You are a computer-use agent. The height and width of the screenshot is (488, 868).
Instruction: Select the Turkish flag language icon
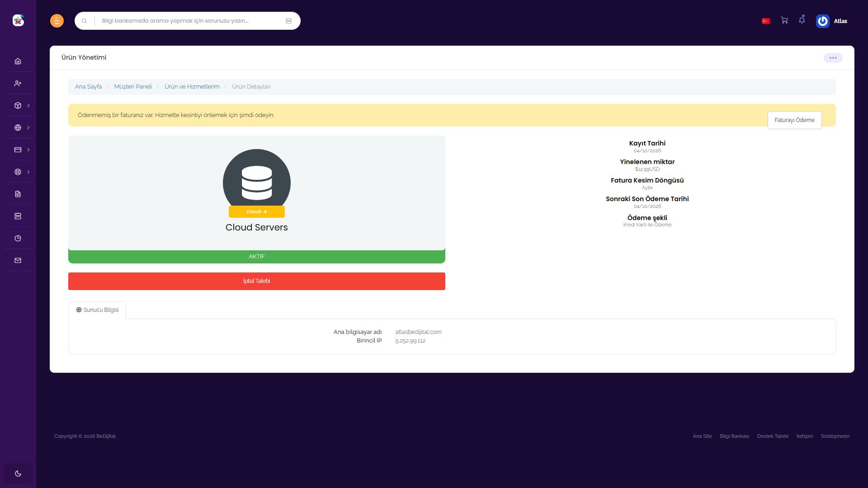pyautogui.click(x=766, y=21)
